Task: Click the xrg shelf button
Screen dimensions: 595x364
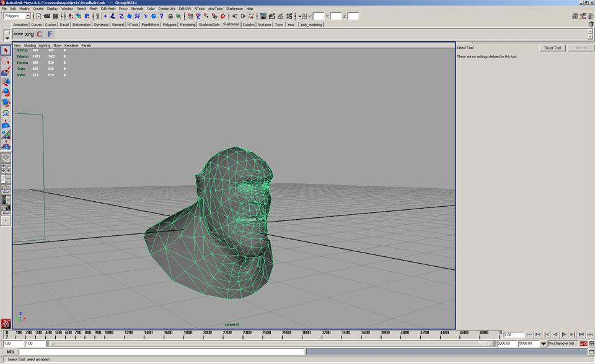Action: coord(29,34)
